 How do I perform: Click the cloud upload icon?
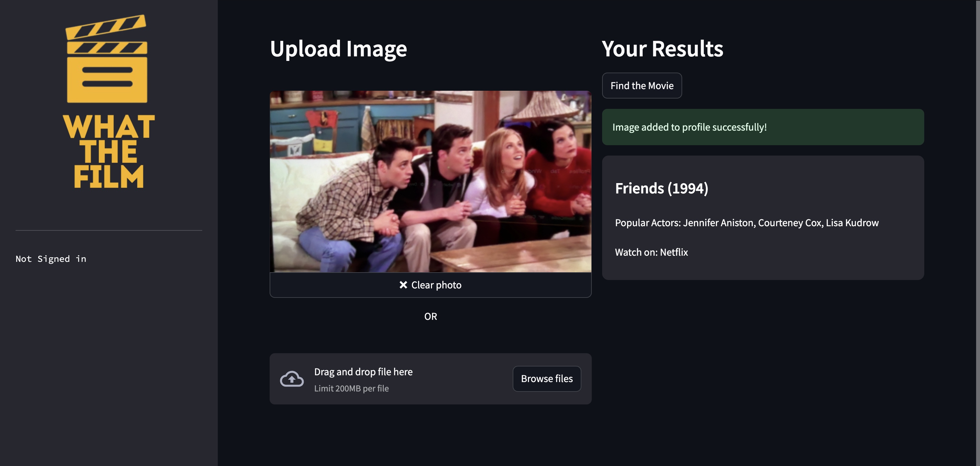coord(292,379)
